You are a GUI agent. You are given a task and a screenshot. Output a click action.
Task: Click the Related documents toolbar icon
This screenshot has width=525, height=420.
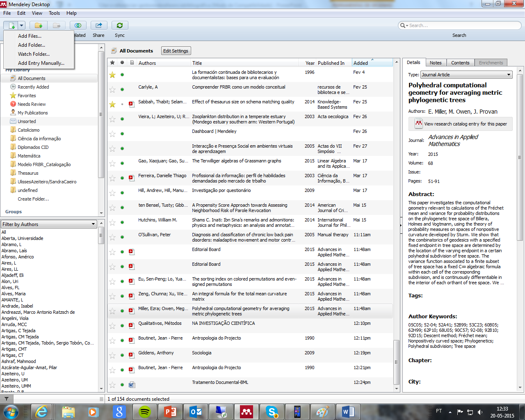(78, 25)
